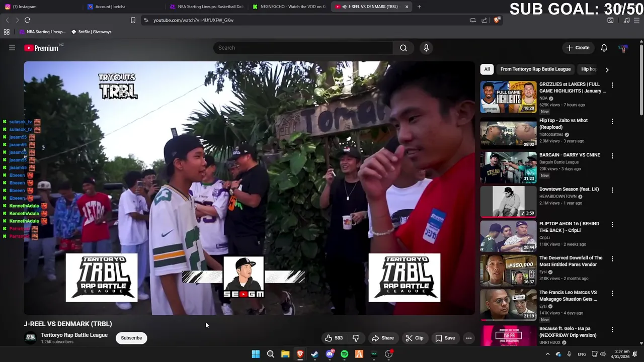644x362 pixels.
Task: Close the J-REEL VS DENMARK tab
Action: pos(407,7)
